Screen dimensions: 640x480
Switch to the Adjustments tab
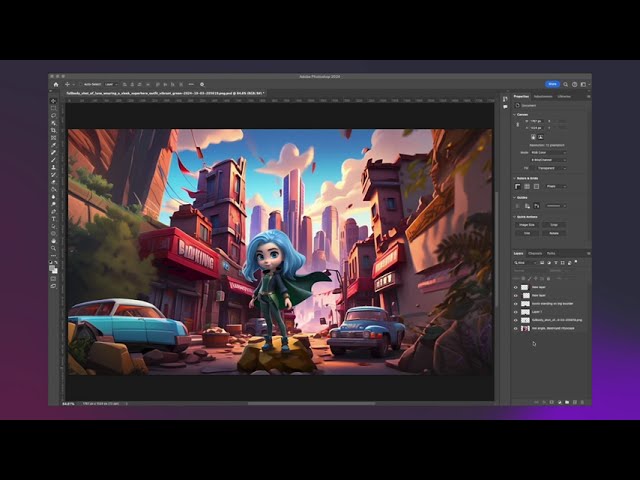coord(543,96)
